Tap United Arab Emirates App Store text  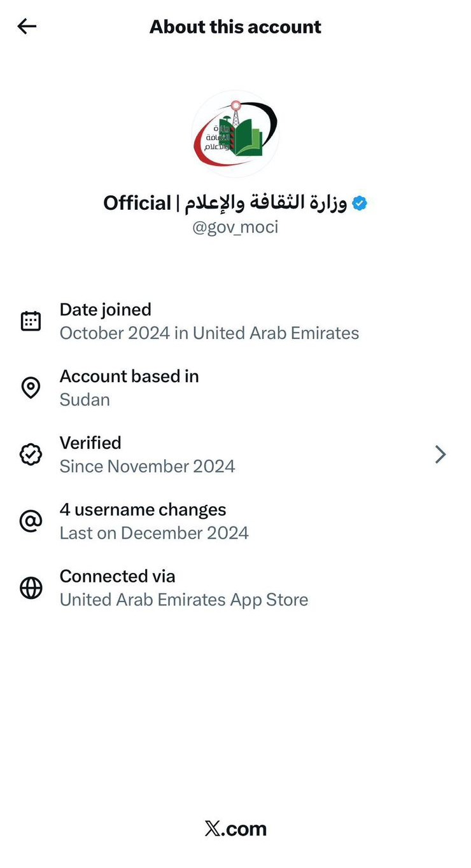(184, 600)
